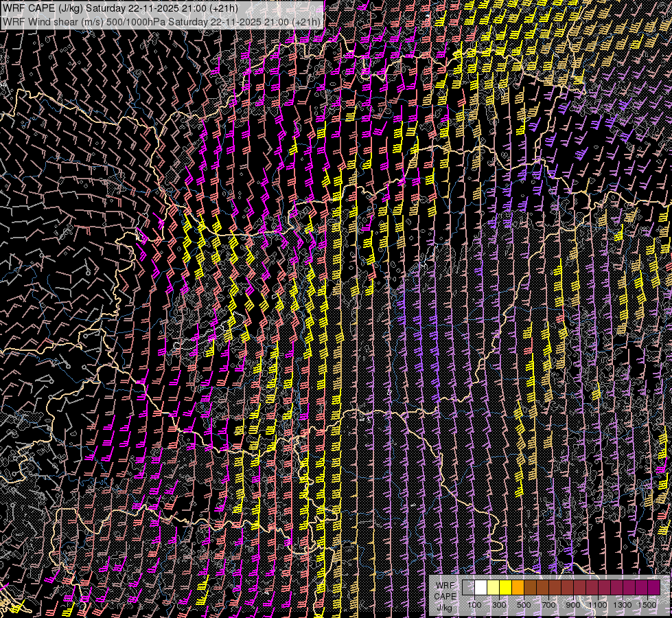Pick the pale yellow legend swatch
This screenshot has width=672, height=618.
point(494,587)
